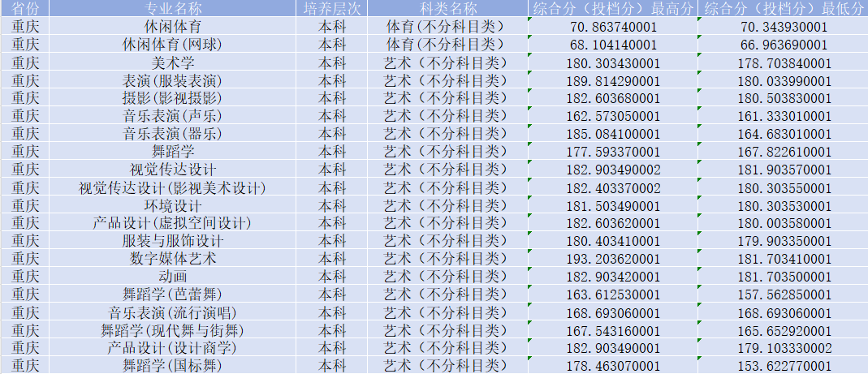Click lowest score 157.562850001
Screen dimensions: 868x374
pyautogui.click(x=783, y=294)
